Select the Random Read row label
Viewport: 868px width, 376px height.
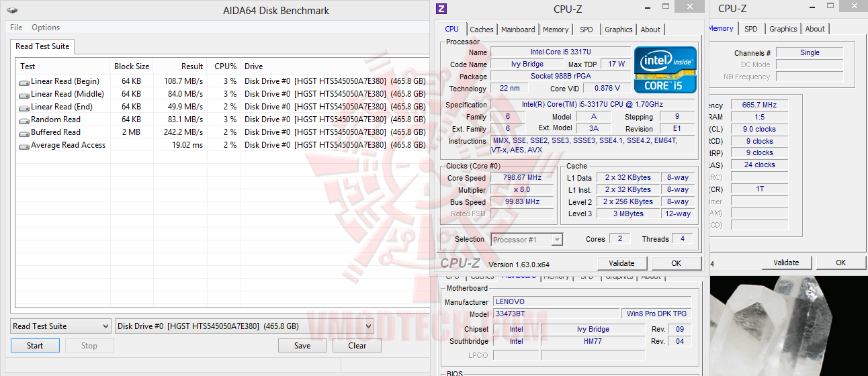(56, 120)
